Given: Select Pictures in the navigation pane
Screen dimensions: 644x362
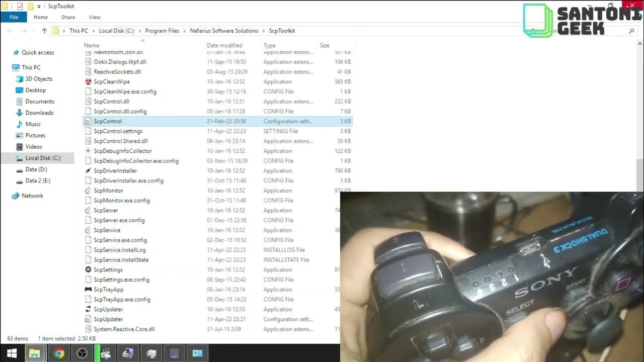Looking at the screenshot, I should tap(35, 135).
